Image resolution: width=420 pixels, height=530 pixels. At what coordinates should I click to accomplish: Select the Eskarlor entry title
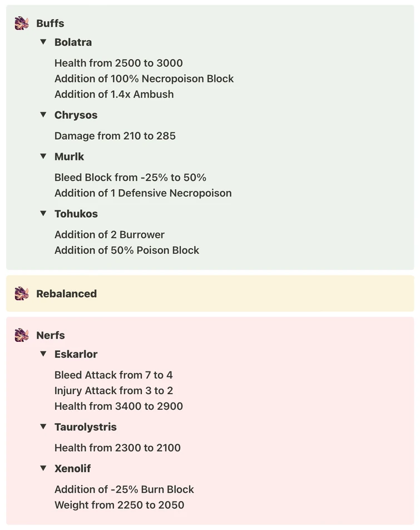coord(76,354)
